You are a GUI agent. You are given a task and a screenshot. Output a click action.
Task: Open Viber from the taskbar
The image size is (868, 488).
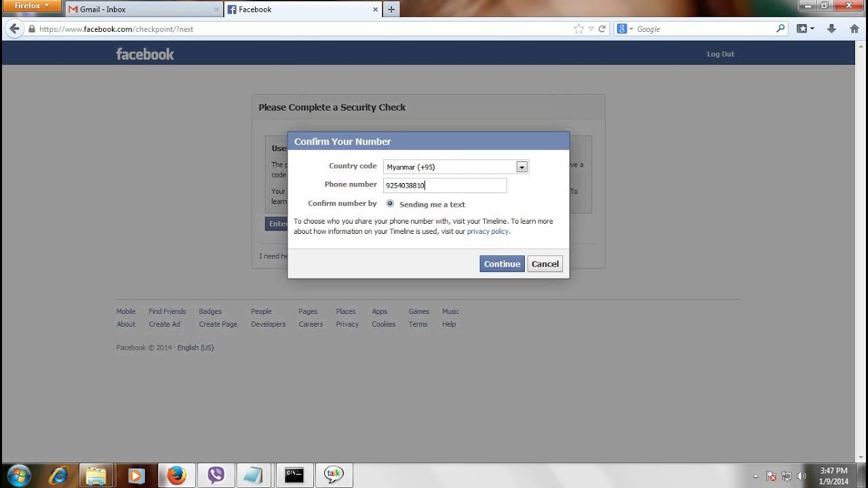click(216, 475)
